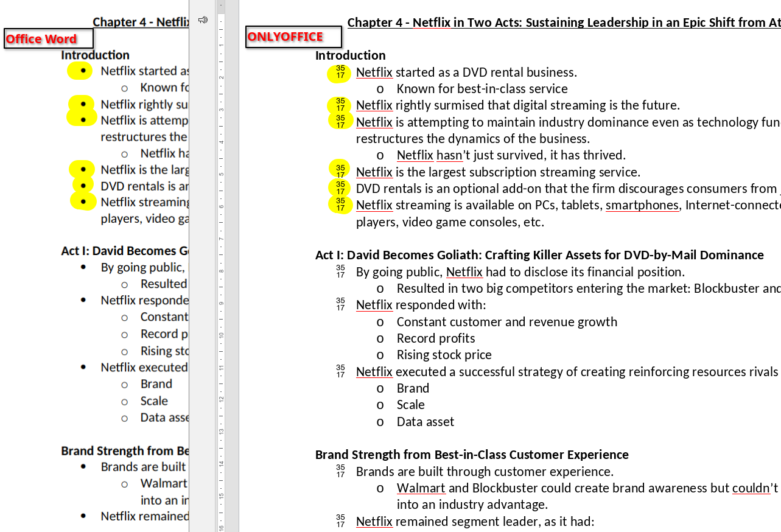Click the 'Scale' sub-bullet in the Office Word document
Image resolution: width=781 pixels, height=532 pixels.
tap(154, 401)
